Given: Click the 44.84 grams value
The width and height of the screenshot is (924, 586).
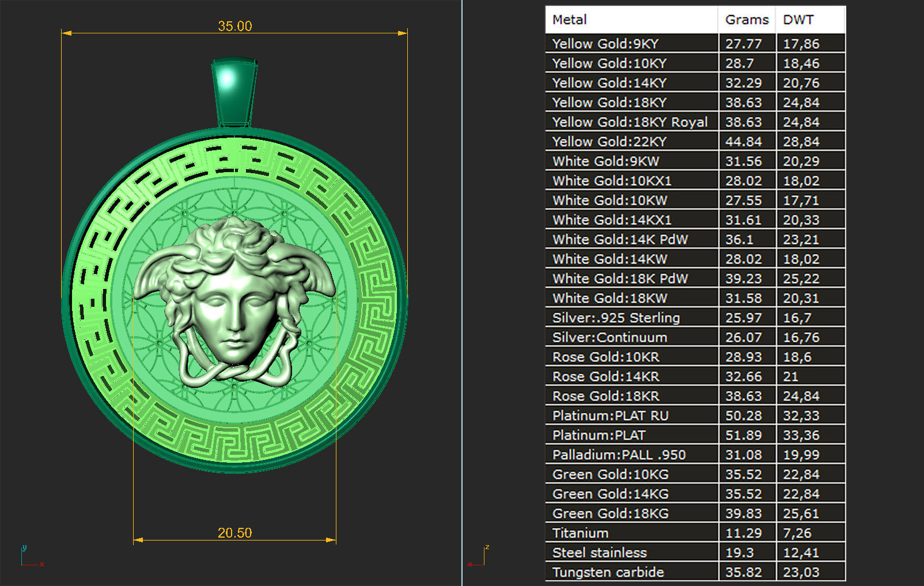Looking at the screenshot, I should [744, 142].
